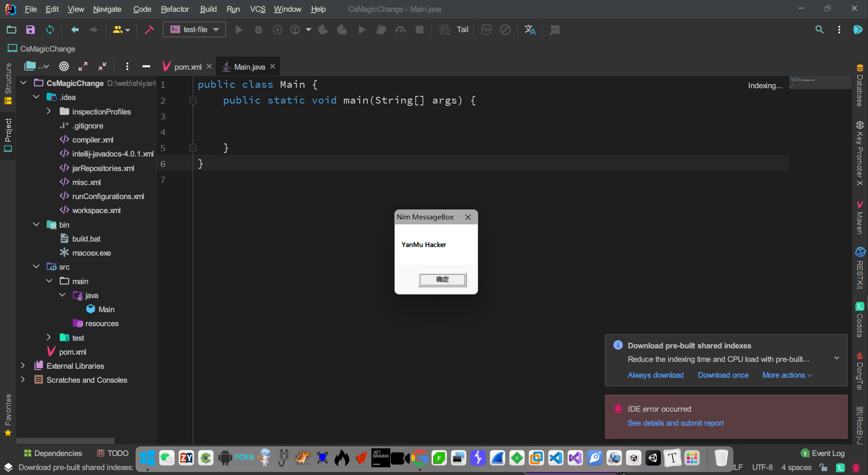Open the VCS menu
The width and height of the screenshot is (868, 475).
click(258, 9)
